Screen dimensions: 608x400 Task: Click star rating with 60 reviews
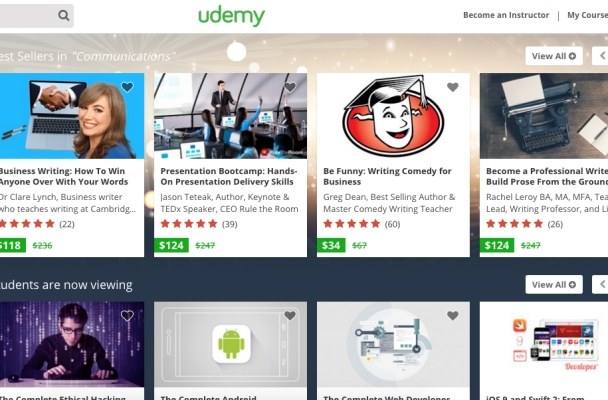click(362, 224)
